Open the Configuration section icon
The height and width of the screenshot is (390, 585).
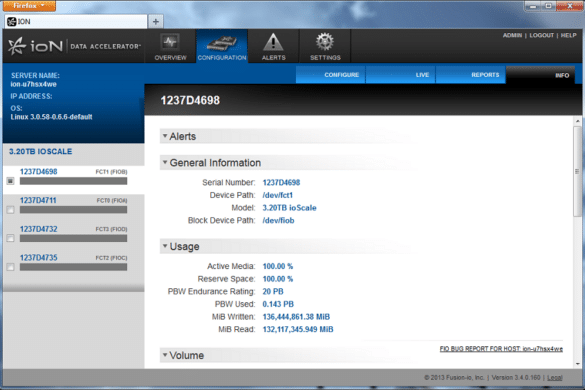222,43
